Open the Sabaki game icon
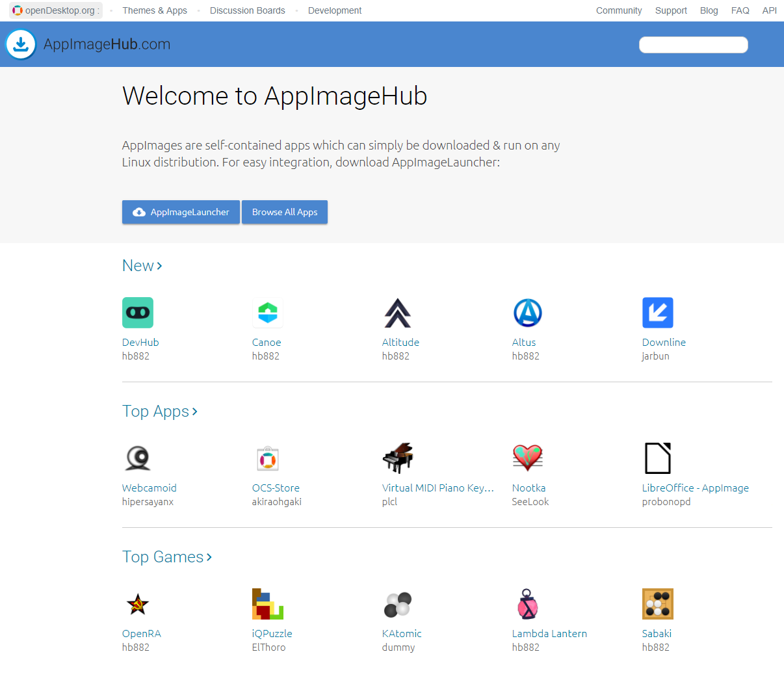784x680 pixels. 657,604
